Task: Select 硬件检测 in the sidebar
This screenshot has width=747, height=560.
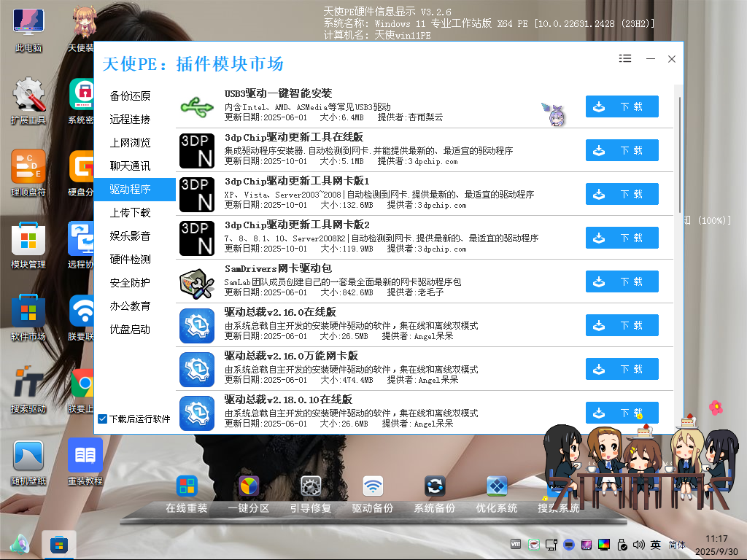Action: coord(131,260)
